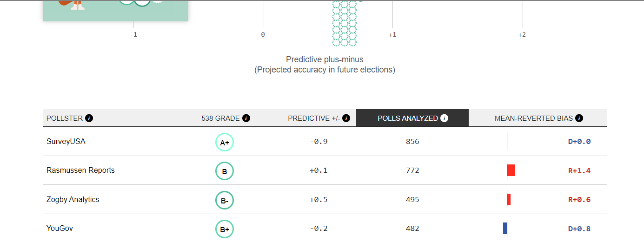
Task: Click info icon beside POLLS ANALYZED
Action: click(x=445, y=118)
